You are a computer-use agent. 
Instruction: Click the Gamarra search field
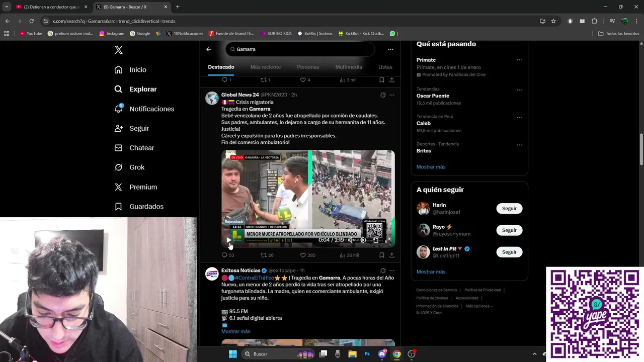(300, 49)
